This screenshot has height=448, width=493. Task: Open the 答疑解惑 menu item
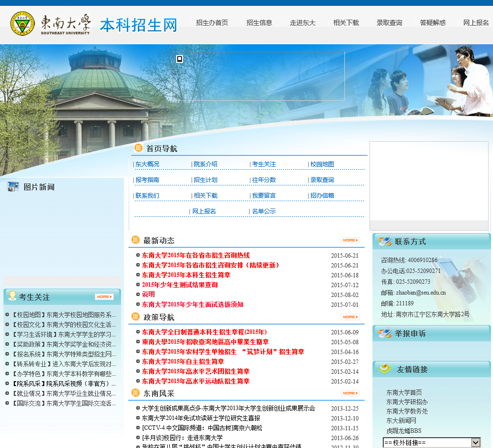(x=432, y=23)
